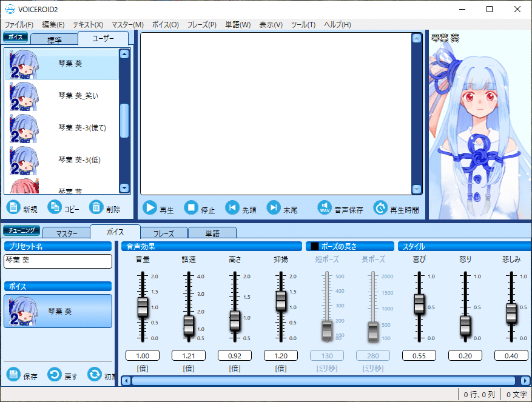
Task: Jump to start with 先頭 icon
Action: (232, 207)
